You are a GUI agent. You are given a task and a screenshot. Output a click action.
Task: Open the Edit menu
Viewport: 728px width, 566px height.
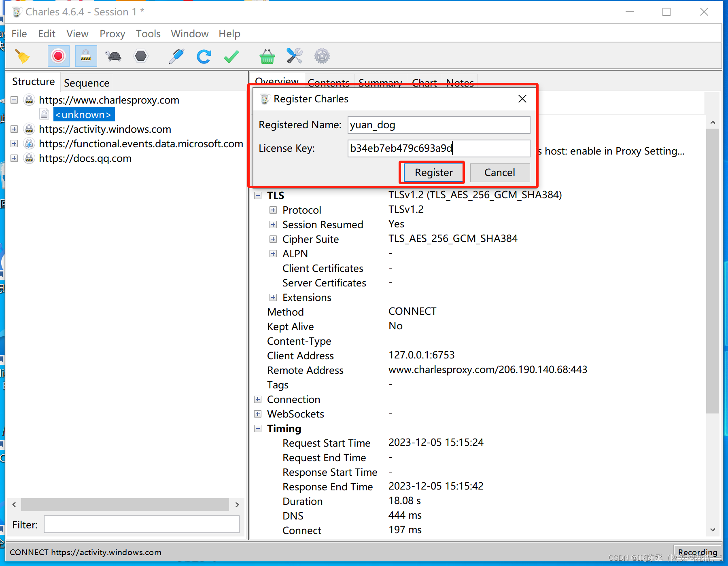[47, 34]
